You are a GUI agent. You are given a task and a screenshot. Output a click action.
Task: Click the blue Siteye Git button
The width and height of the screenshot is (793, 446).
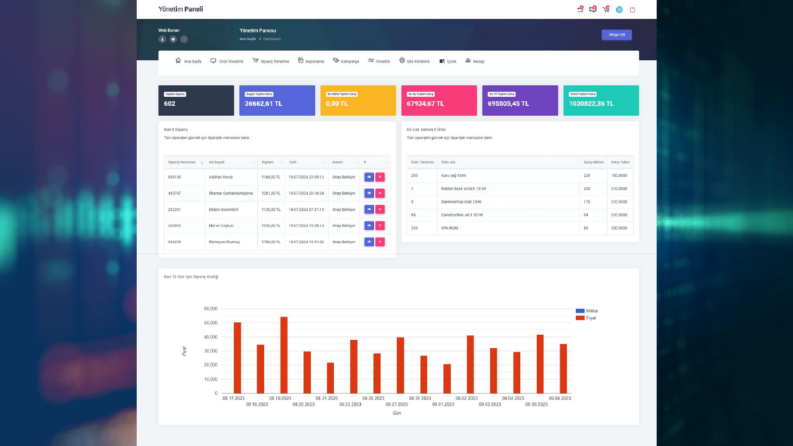616,35
